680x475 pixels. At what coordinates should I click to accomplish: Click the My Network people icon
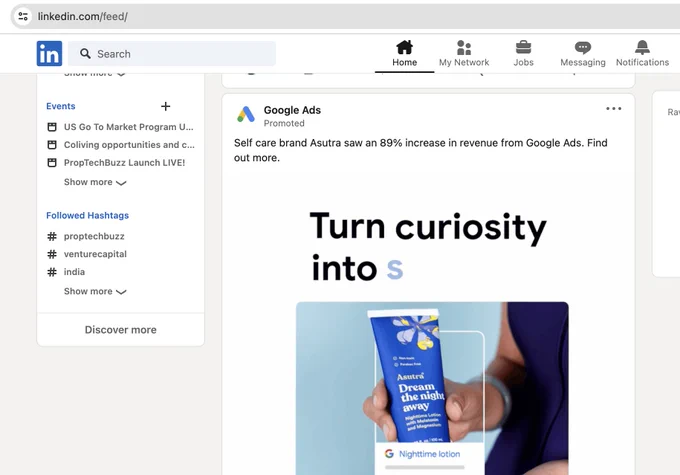pyautogui.click(x=464, y=47)
